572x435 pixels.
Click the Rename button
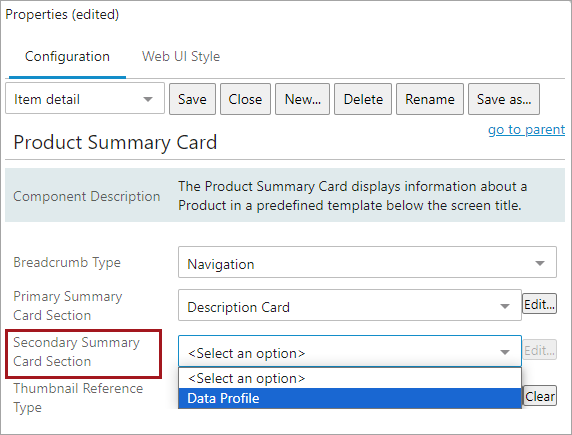(x=430, y=99)
